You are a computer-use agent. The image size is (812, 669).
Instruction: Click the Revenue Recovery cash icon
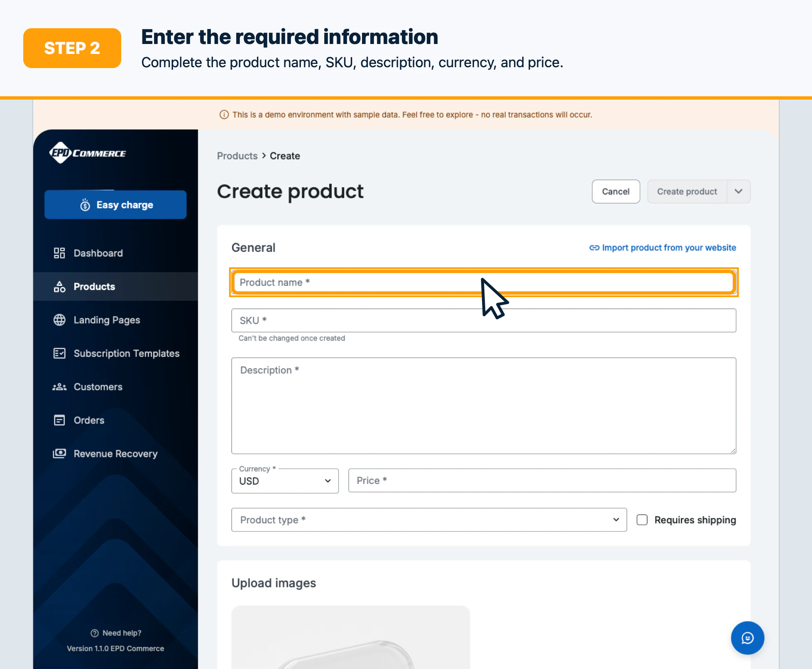(x=59, y=454)
